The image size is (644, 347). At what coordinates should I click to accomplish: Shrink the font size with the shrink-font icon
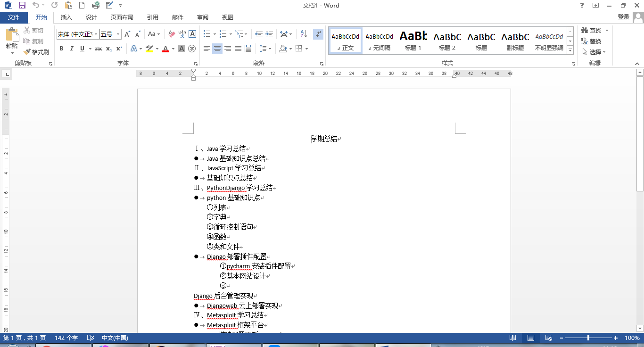coord(138,34)
